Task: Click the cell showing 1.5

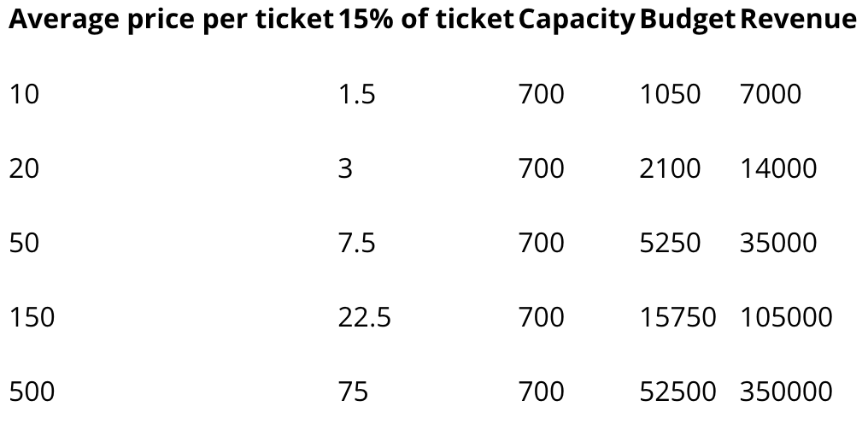Action: pyautogui.click(x=357, y=94)
